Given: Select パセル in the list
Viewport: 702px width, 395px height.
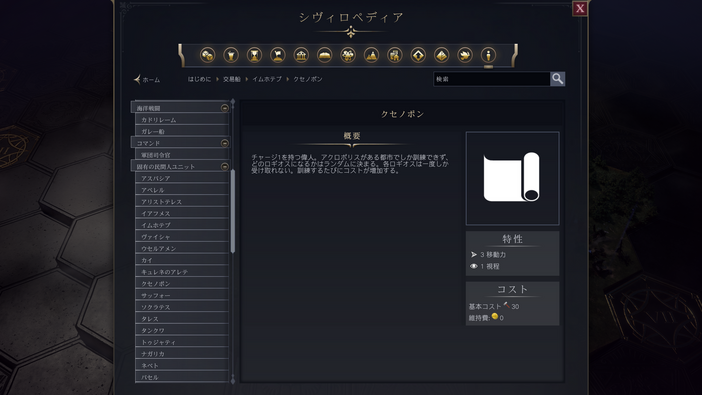Looking at the screenshot, I should pos(182,377).
